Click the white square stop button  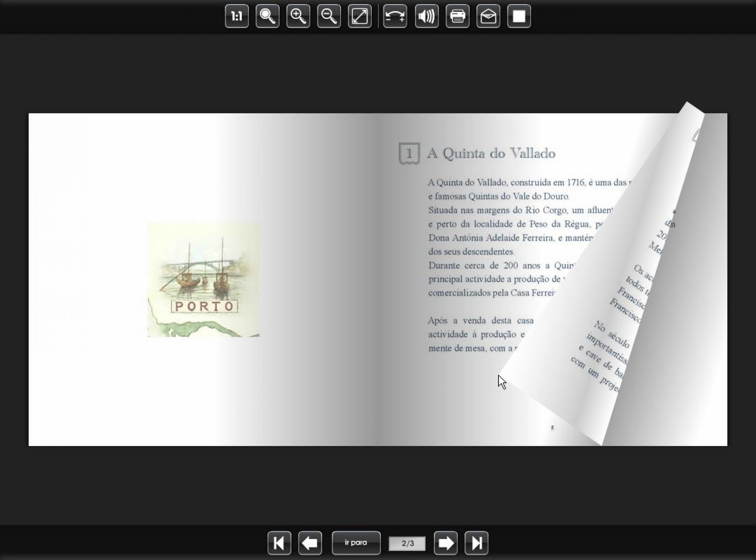(519, 16)
